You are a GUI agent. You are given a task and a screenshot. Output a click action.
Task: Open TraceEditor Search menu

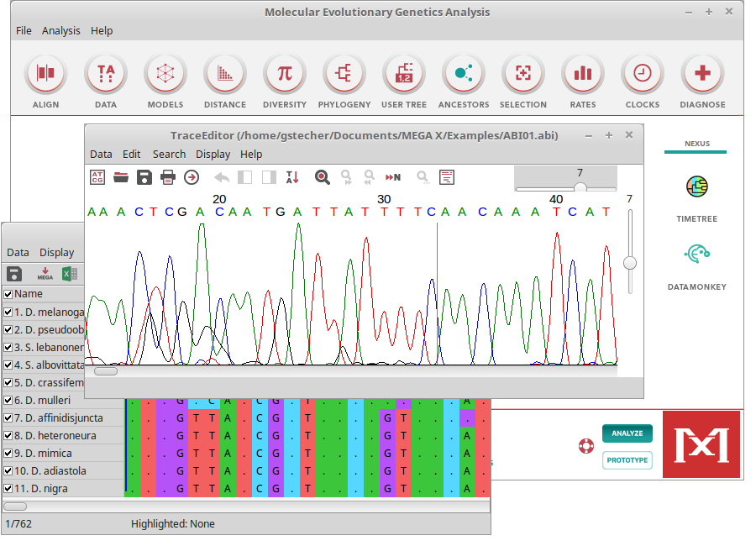(169, 155)
